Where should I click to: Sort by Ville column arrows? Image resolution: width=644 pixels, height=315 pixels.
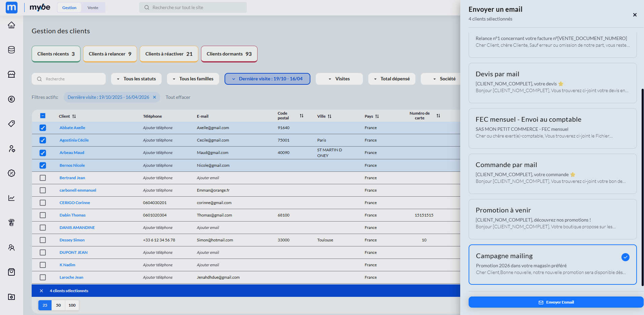[330, 116]
